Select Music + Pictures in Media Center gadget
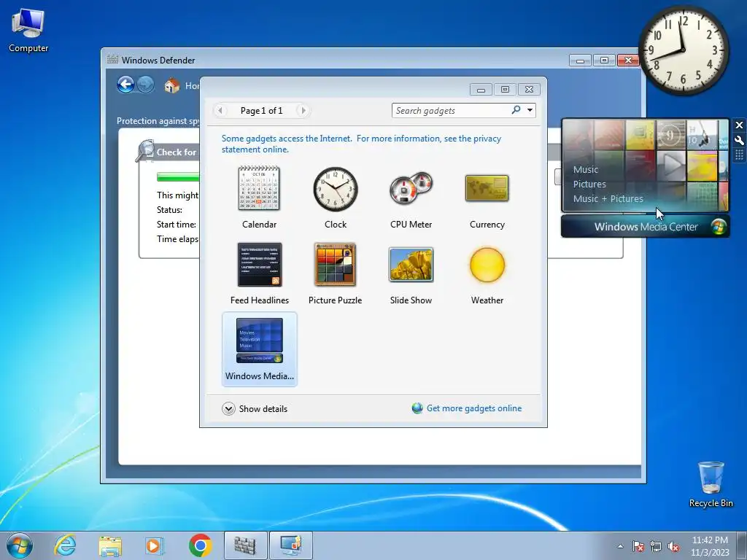Viewport: 747px width, 560px height. (x=608, y=198)
